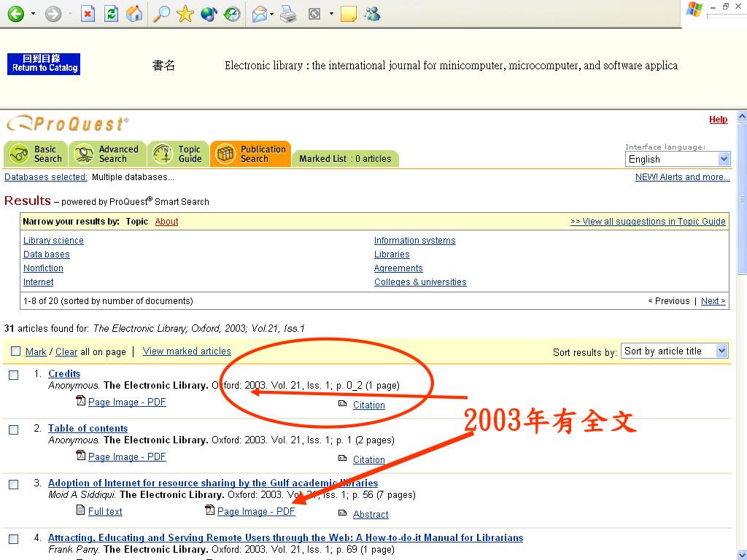Open the Credits article title
Screen dimensions: 747x560
pos(64,374)
